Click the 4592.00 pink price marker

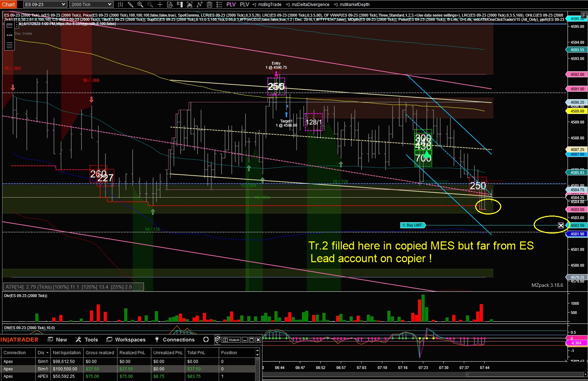pyautogui.click(x=577, y=74)
